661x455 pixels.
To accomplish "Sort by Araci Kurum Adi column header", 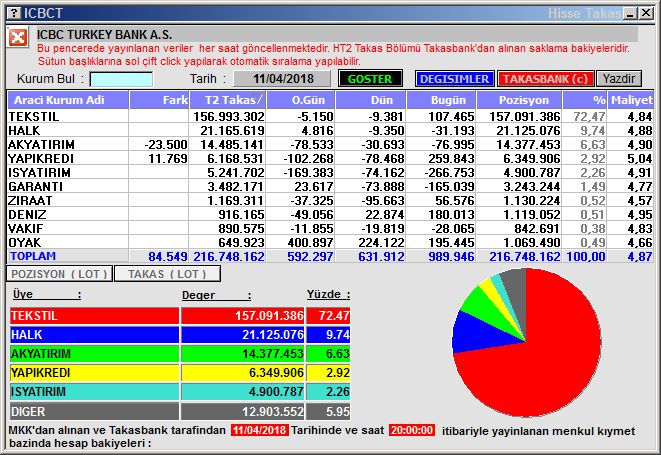I will [68, 100].
